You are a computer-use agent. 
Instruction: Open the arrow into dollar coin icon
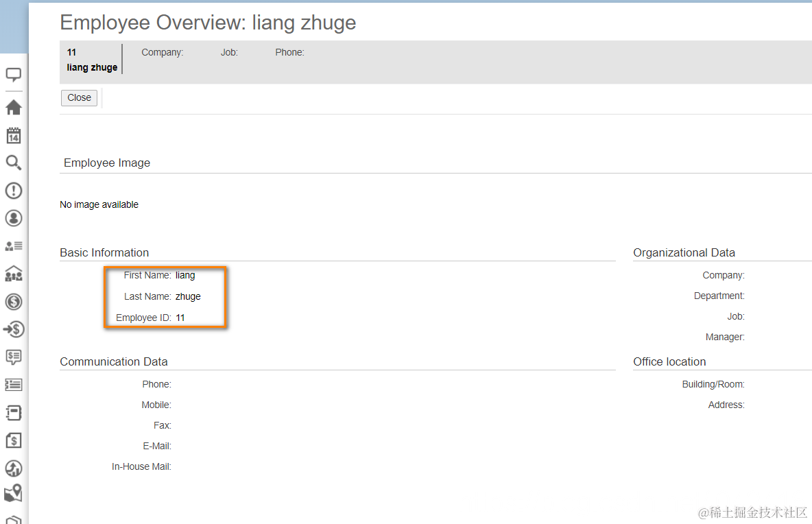(14, 329)
